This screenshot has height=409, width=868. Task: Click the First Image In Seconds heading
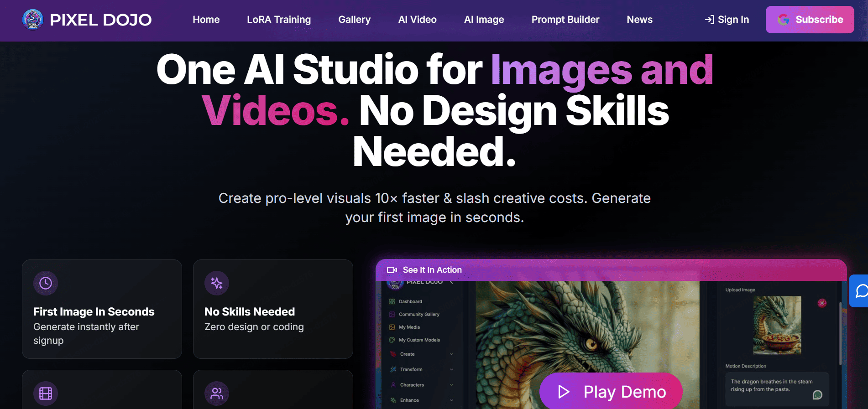click(94, 312)
